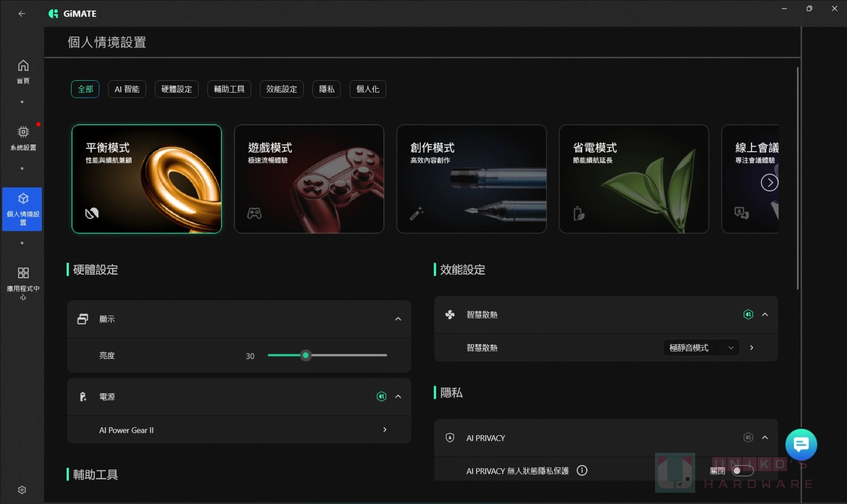Click the AI badge on AI PRIVACY header

[x=748, y=437]
